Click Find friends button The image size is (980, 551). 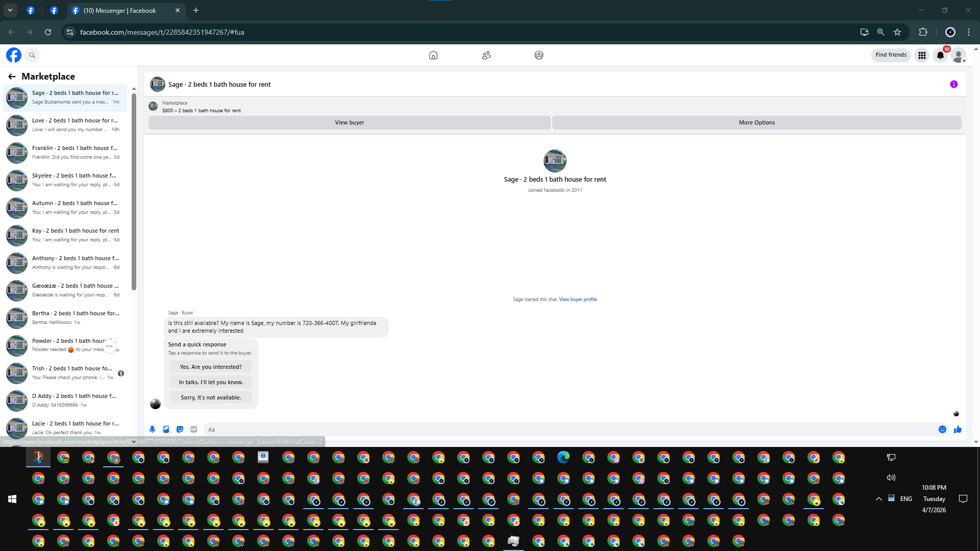click(x=891, y=55)
